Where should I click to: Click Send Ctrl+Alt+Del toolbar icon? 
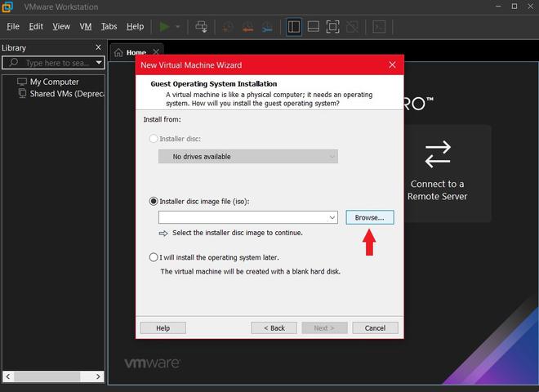[x=202, y=26]
